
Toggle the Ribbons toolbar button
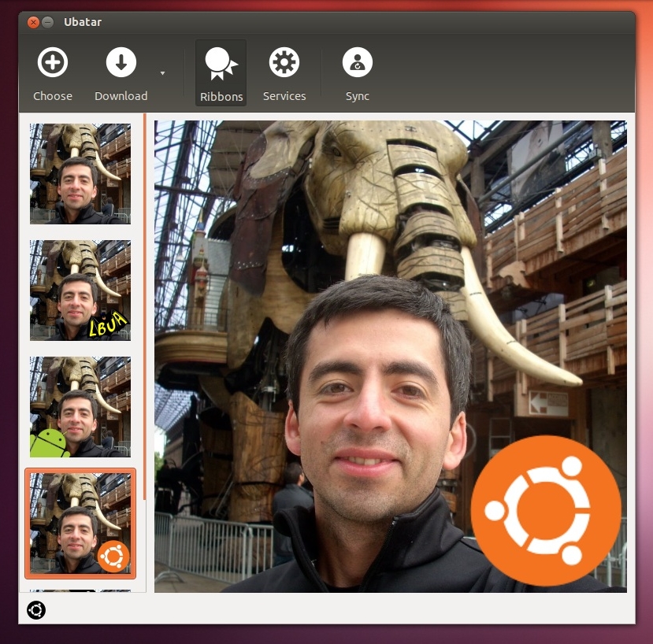point(221,73)
